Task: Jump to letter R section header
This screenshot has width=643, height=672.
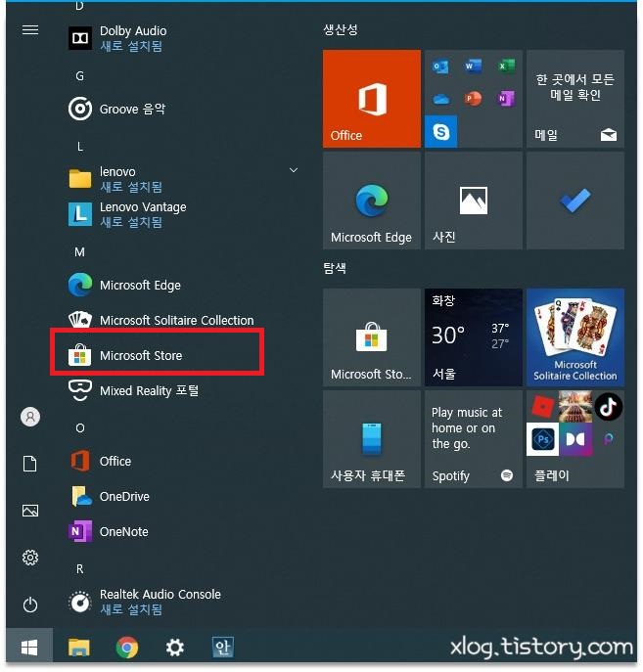Action: (79, 569)
